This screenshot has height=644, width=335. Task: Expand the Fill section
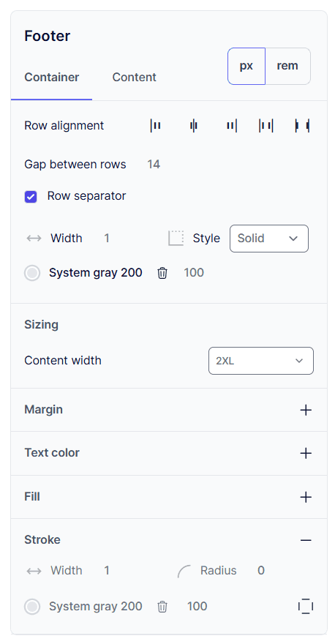(306, 497)
